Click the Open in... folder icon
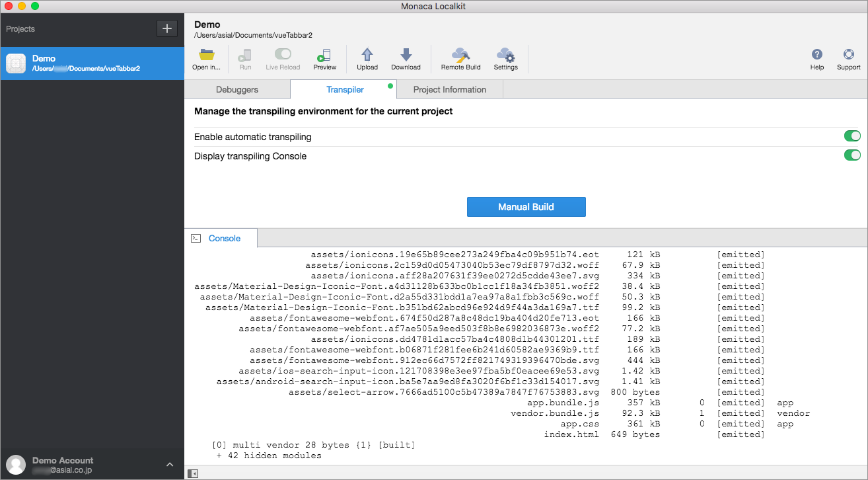The width and height of the screenshot is (868, 480). pos(206,55)
